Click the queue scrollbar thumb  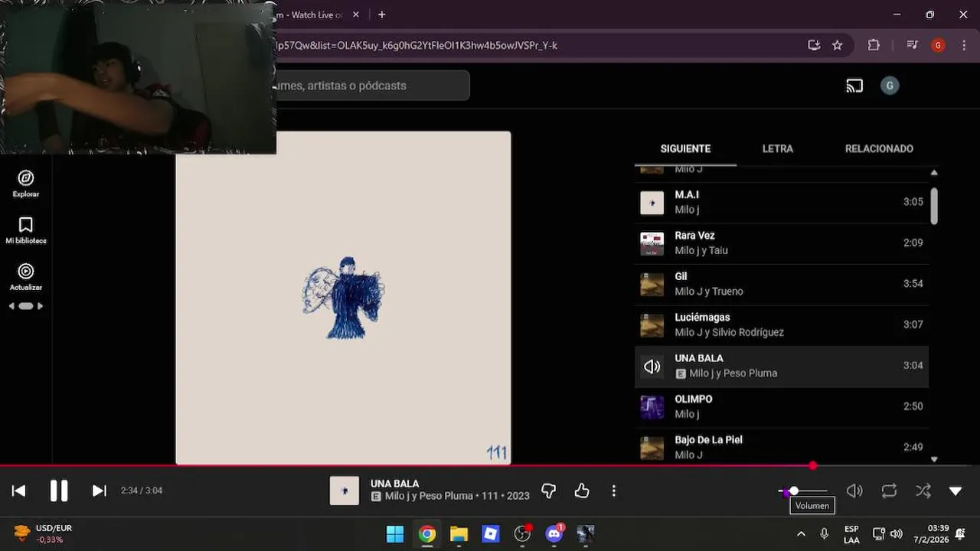934,205
